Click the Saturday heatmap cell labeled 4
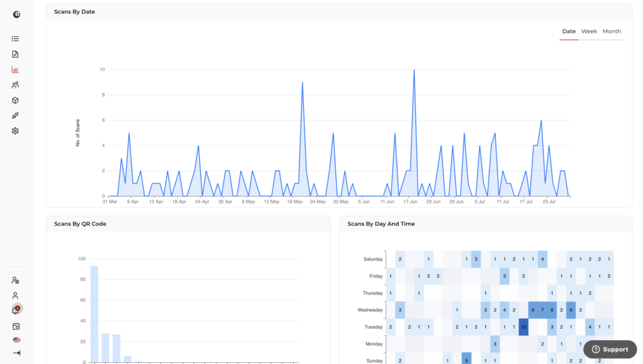 542,259
